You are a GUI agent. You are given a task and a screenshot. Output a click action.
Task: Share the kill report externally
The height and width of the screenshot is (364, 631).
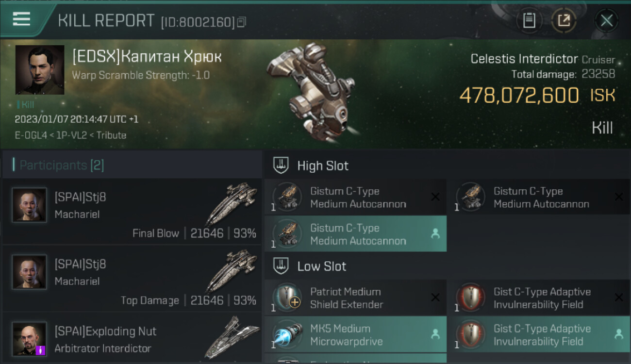click(x=564, y=20)
